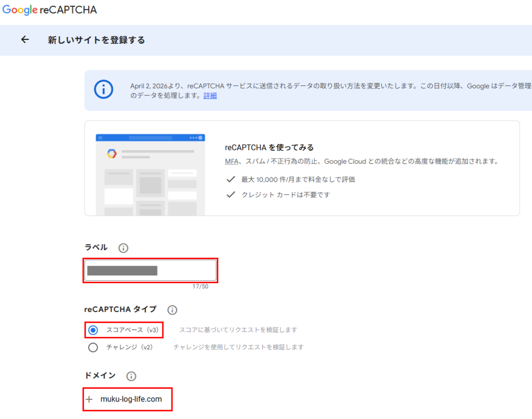532x419 pixels.
Task: Open the 詳細 link in the notice
Action: point(210,96)
